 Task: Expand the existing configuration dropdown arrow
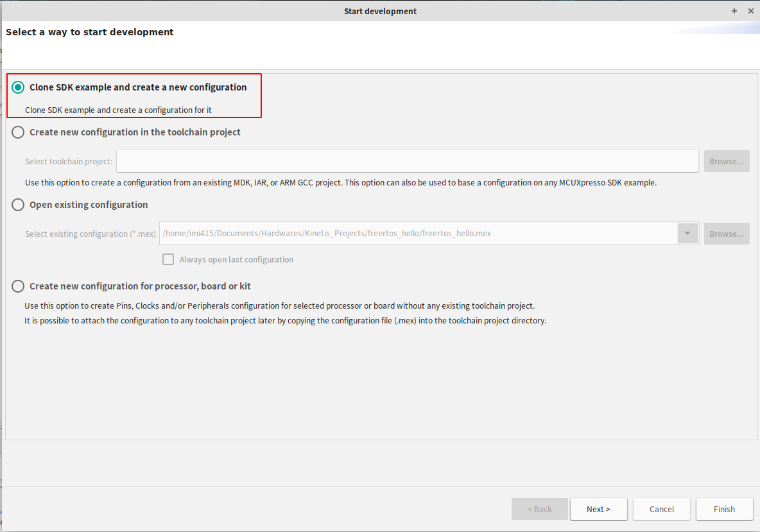tap(687, 234)
